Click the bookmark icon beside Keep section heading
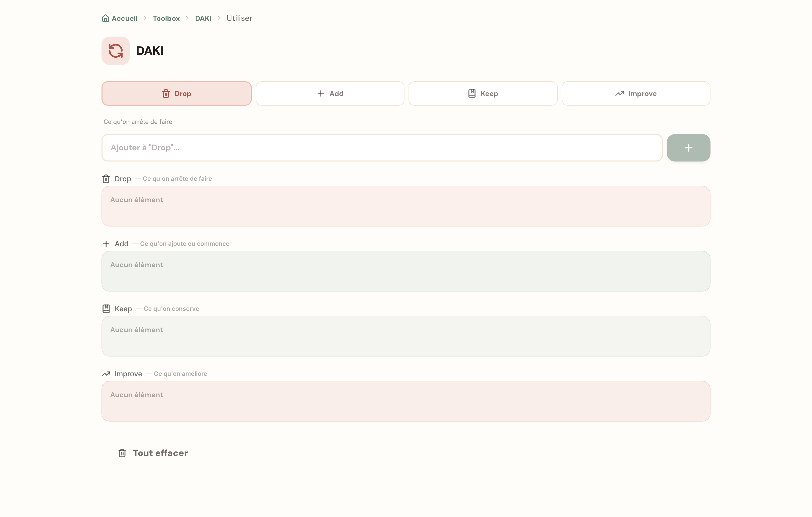 (x=106, y=309)
